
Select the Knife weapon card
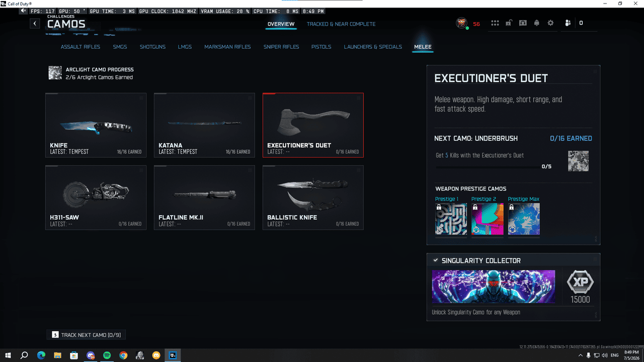96,125
